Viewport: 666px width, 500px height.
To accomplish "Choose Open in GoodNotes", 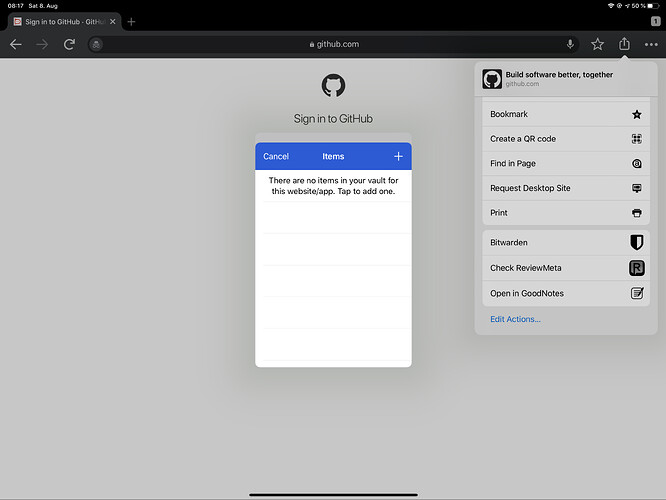I will pos(566,294).
